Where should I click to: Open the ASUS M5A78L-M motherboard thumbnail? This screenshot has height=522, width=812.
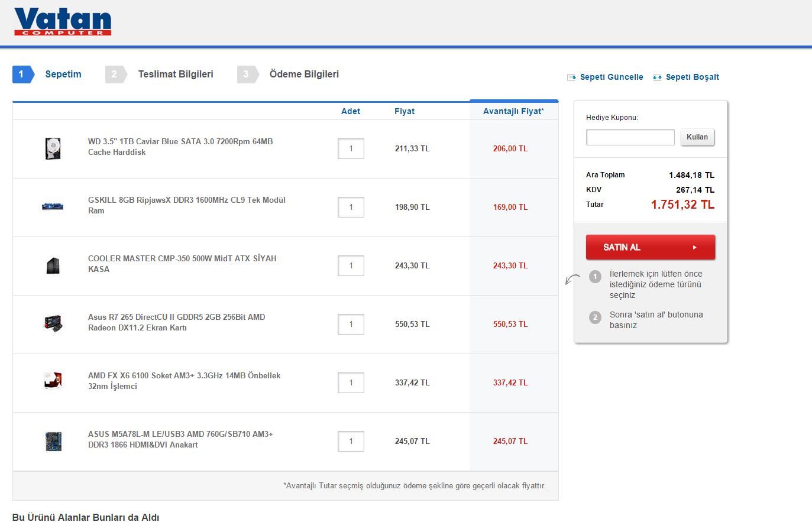pyautogui.click(x=53, y=441)
